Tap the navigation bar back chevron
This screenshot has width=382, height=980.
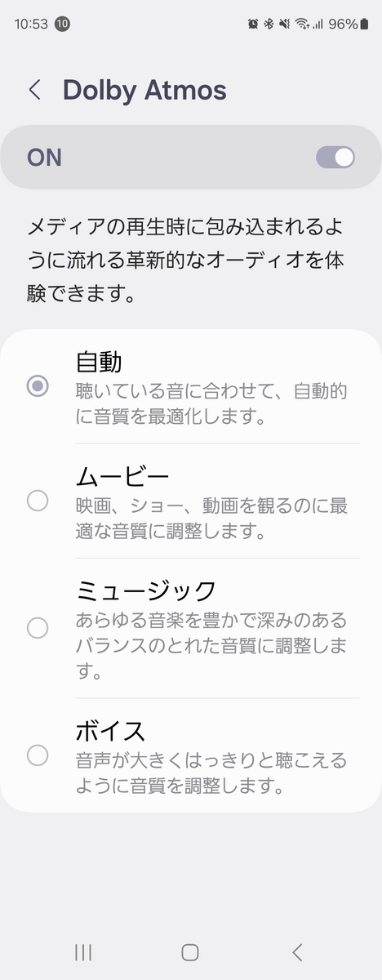coord(297,951)
